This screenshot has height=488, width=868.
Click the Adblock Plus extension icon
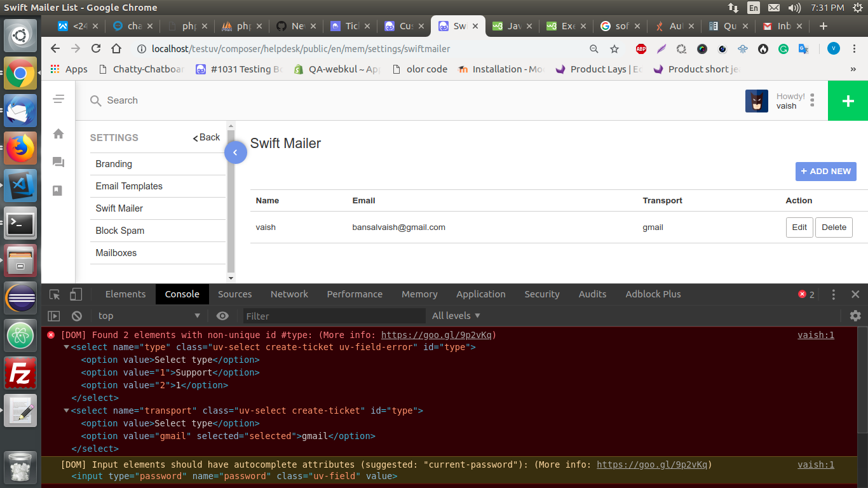[x=641, y=48]
